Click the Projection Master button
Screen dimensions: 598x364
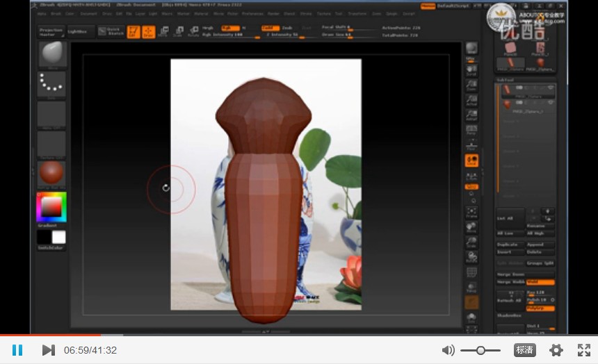pyautogui.click(x=51, y=32)
